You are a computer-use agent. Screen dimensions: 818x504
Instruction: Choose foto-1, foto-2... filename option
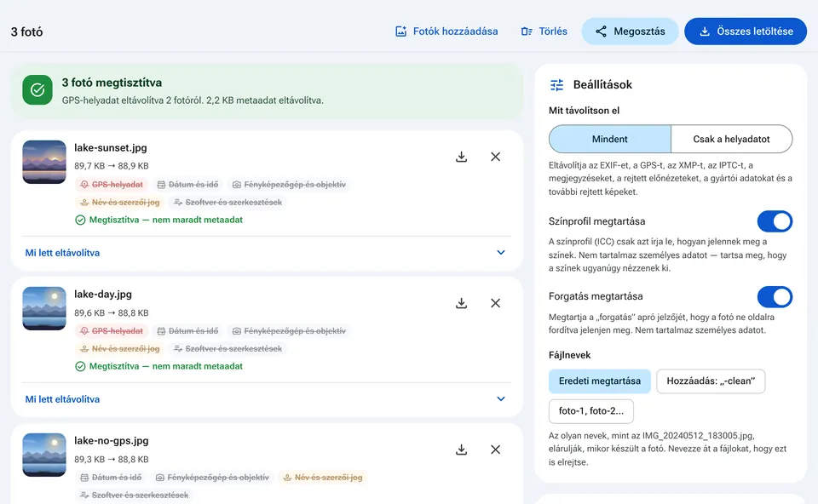[x=591, y=411]
